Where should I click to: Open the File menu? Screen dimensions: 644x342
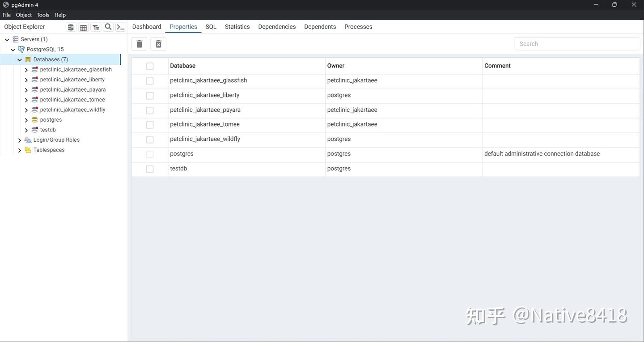7,15
